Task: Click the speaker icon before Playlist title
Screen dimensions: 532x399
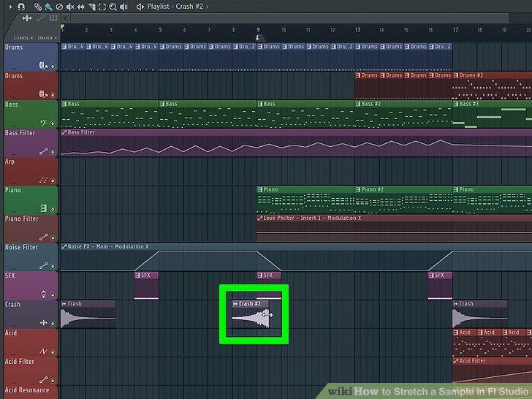Action: 140,7
